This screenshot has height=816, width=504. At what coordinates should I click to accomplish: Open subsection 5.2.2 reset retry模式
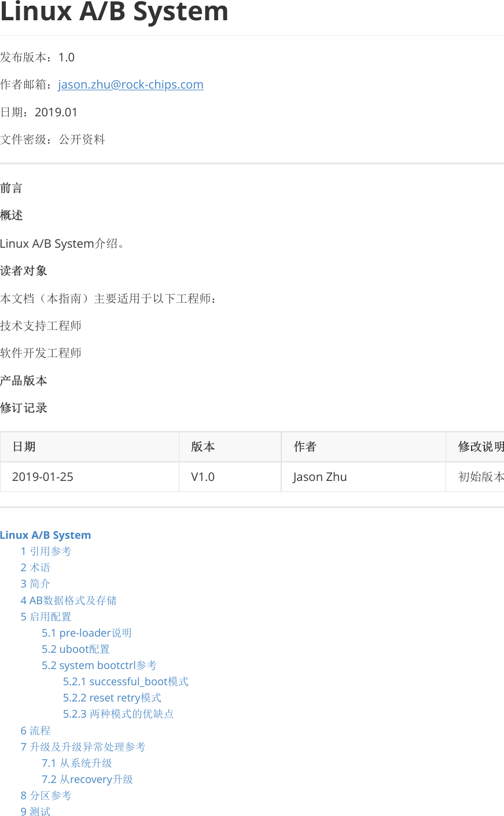[112, 697]
